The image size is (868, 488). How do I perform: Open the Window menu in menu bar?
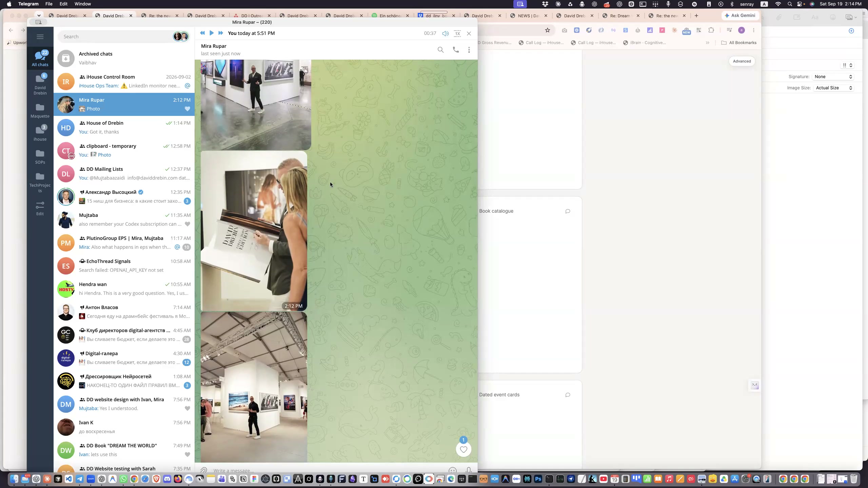click(x=82, y=4)
